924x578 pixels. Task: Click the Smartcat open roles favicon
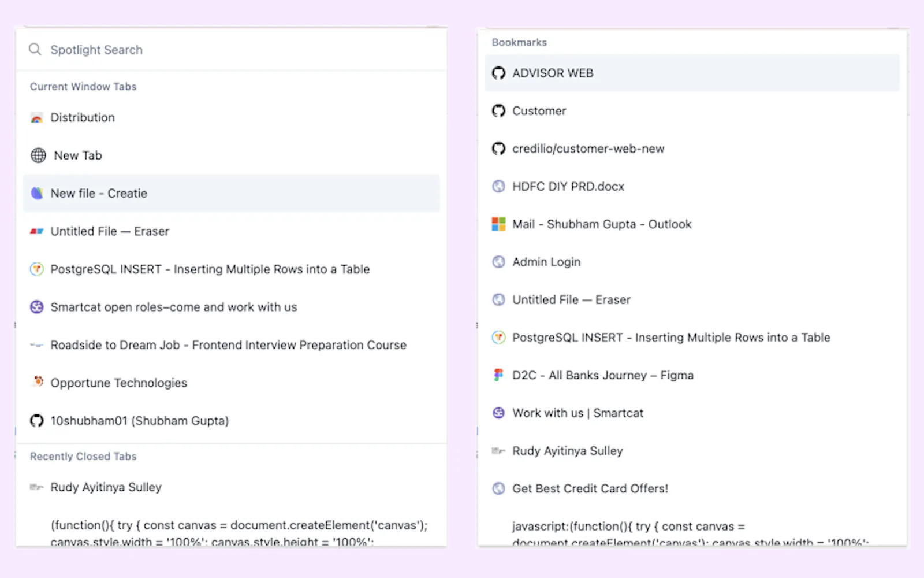(x=37, y=307)
